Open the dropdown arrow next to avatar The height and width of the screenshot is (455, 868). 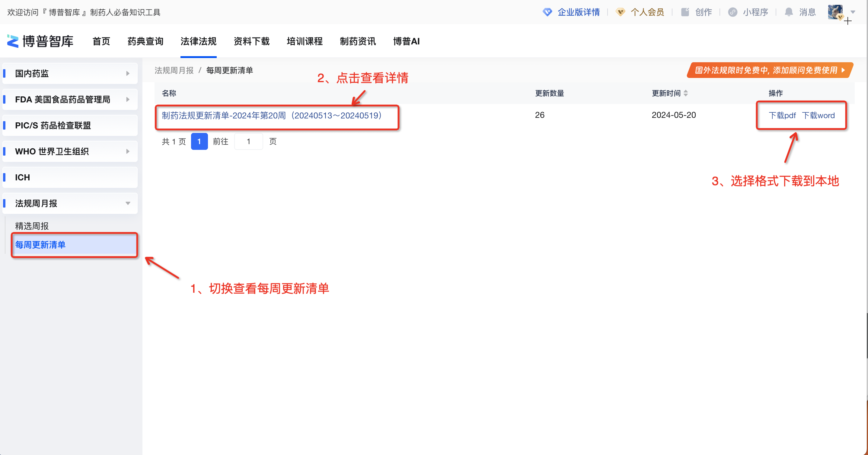point(853,12)
